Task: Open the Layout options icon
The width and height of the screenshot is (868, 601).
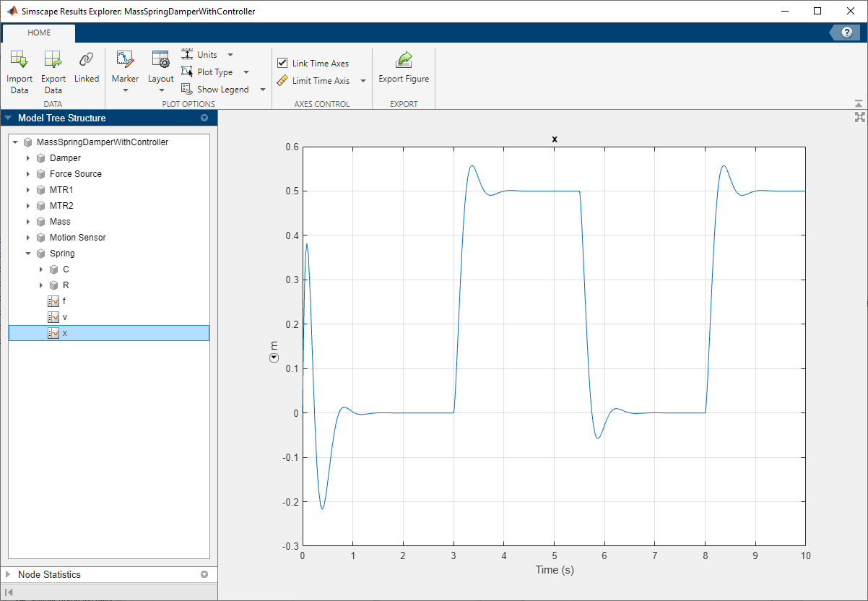Action: click(160, 60)
